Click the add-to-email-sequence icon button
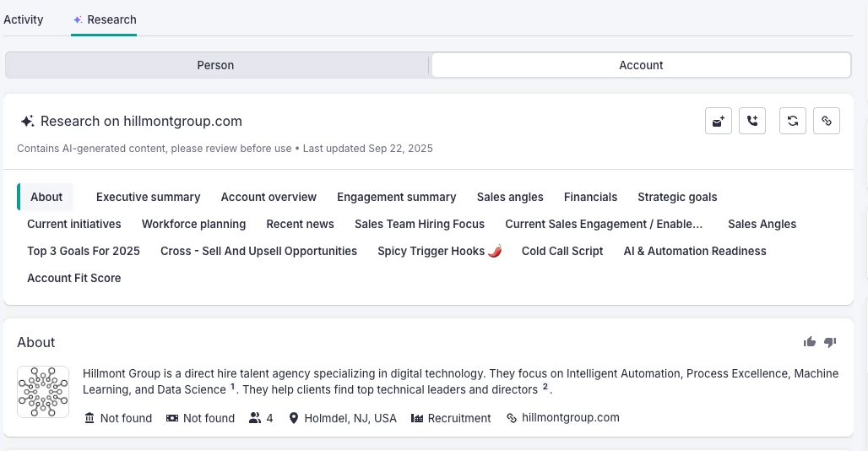Image resolution: width=868 pixels, height=451 pixels. 719,121
